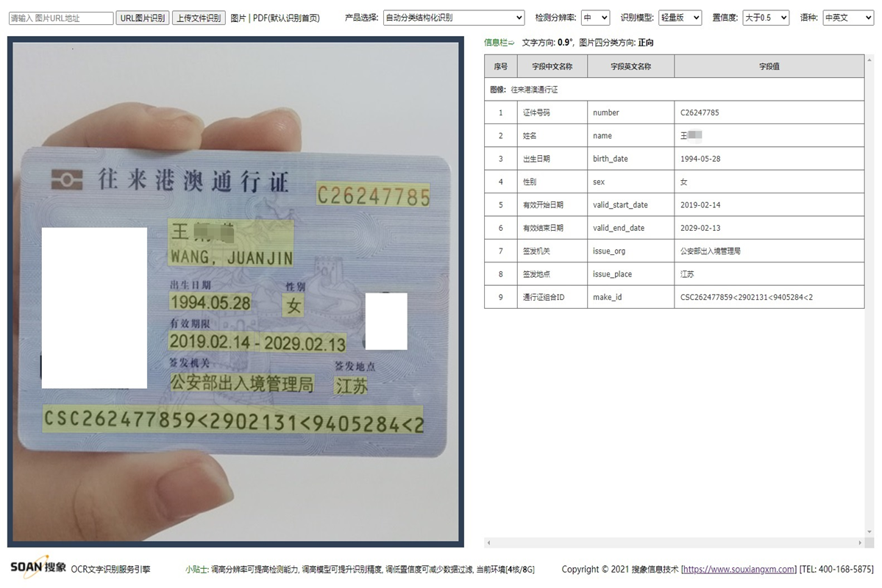The image size is (882, 588).
Task: Toggle the 信息栏 panel switcher
Action: click(497, 42)
